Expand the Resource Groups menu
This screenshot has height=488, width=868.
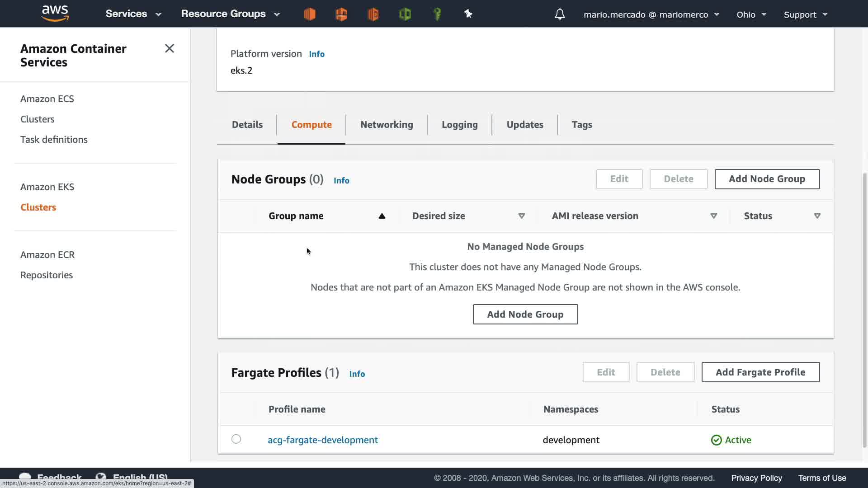coord(230,14)
